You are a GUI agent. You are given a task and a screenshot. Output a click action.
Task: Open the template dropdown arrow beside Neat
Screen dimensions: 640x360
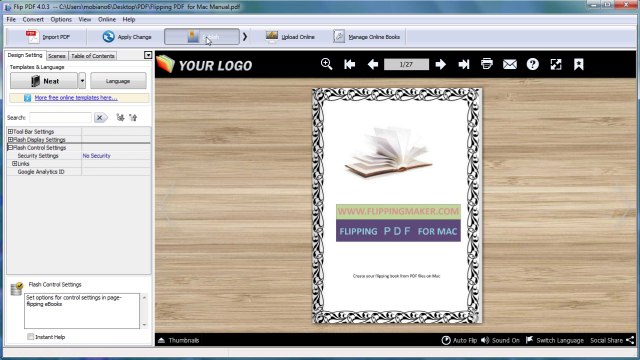pyautogui.click(x=82, y=81)
